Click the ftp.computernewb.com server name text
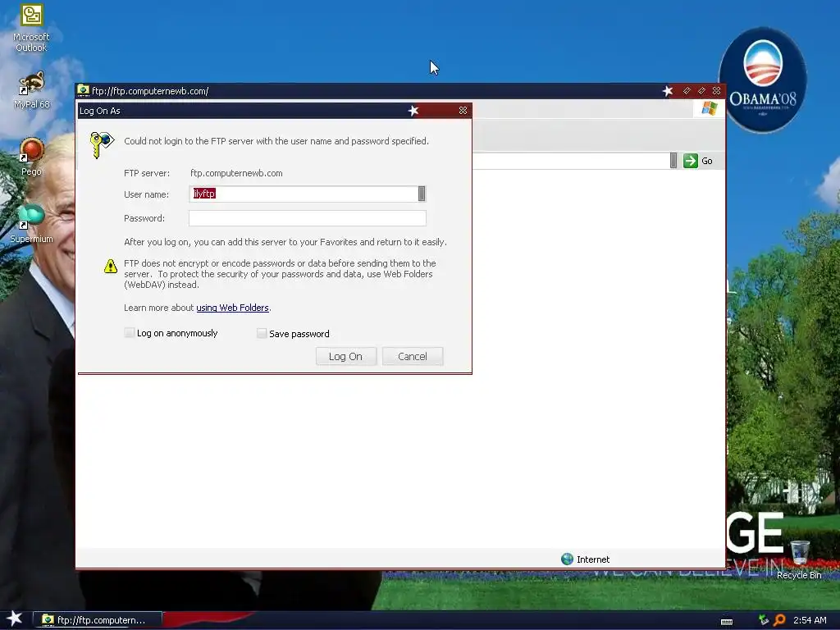840x630 pixels. (236, 173)
